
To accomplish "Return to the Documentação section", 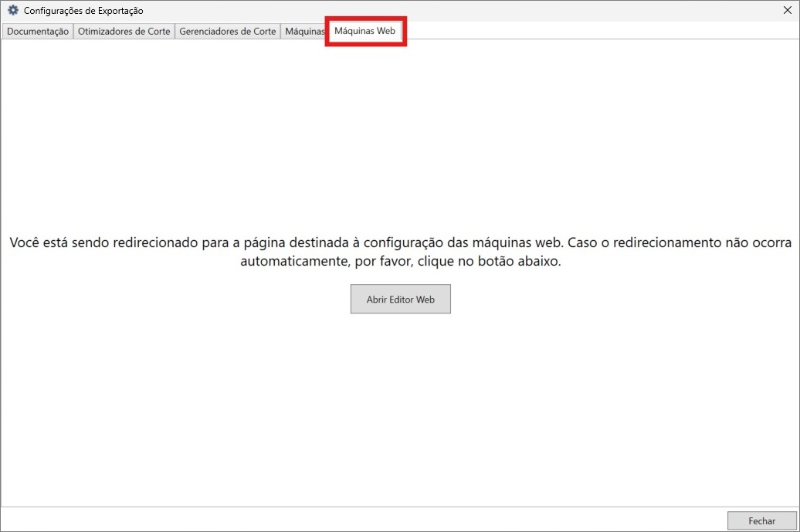I will 37,31.
